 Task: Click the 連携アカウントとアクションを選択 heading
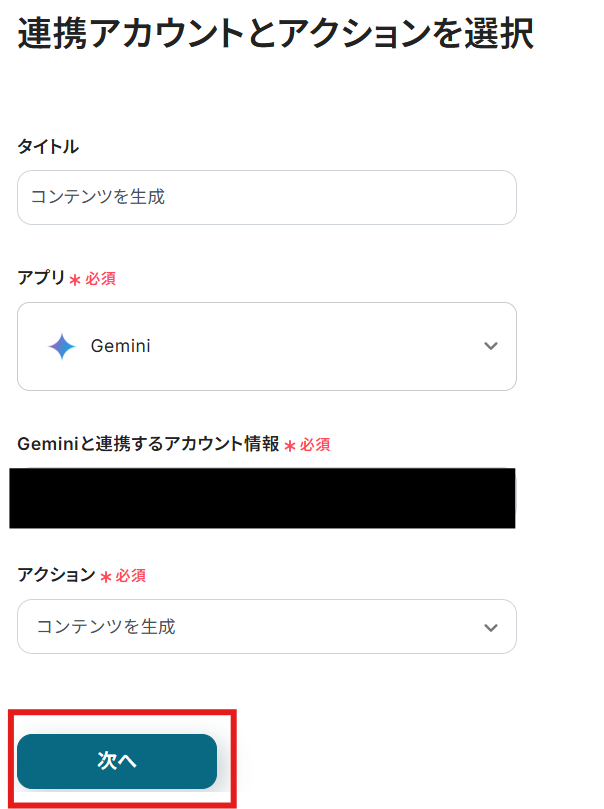click(x=275, y=34)
